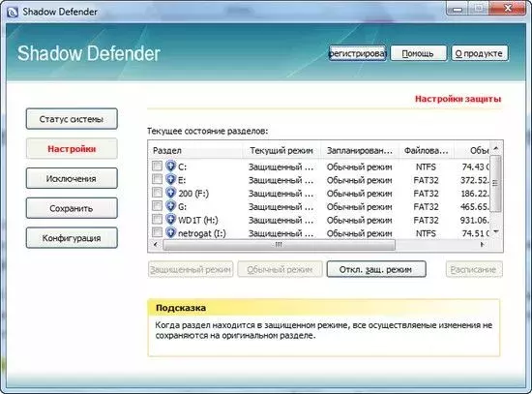Click the 372.52 size value
The height and width of the screenshot is (394, 532).
tap(475, 180)
